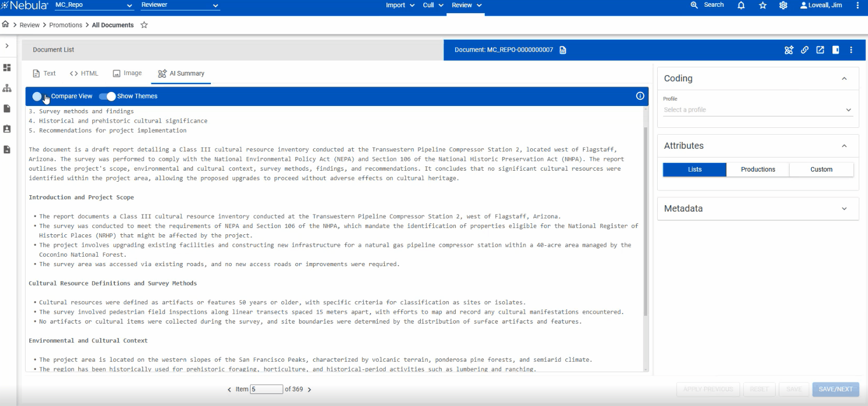Open the Loveall, Jim user menu

(821, 5)
